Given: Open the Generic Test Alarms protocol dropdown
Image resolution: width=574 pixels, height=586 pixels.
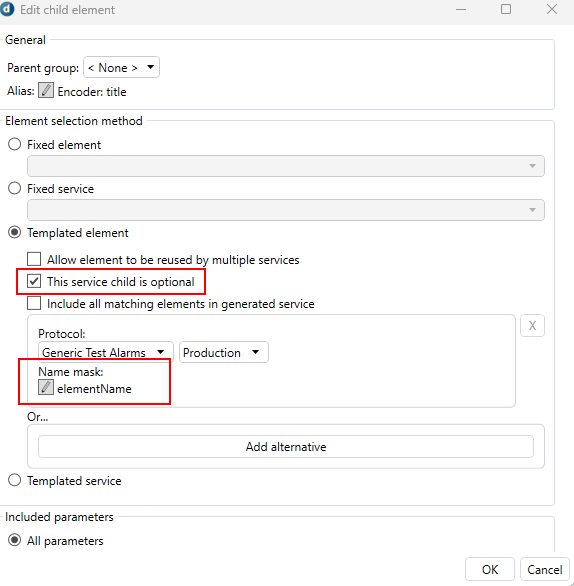Looking at the screenshot, I should click(106, 352).
